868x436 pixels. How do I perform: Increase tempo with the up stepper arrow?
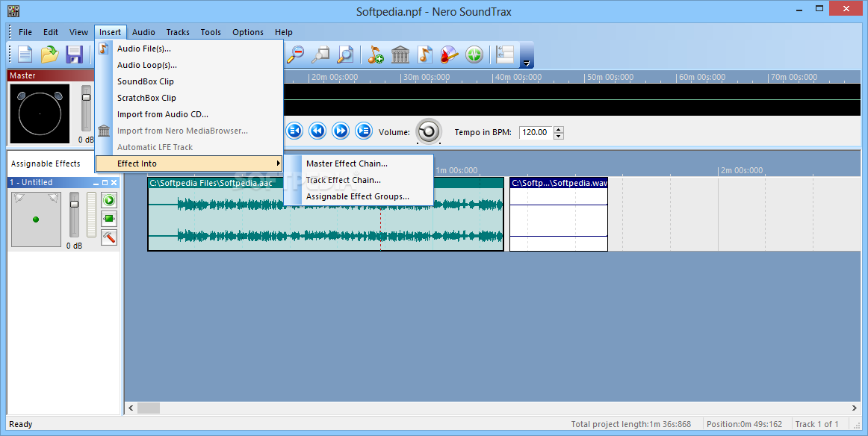pyautogui.click(x=559, y=129)
